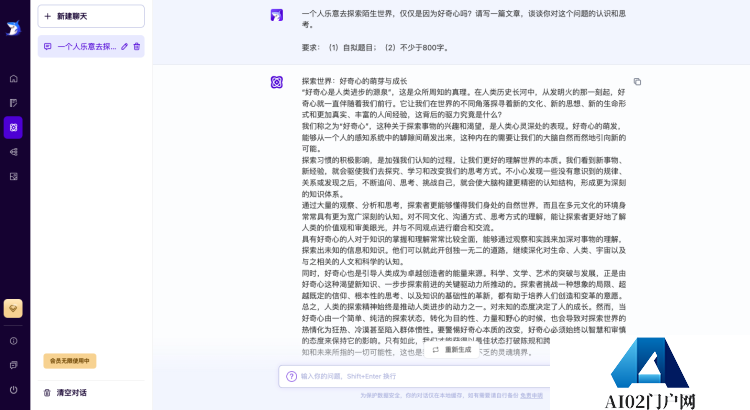Click the plus icon in 新建聊天
This screenshot has height=410, width=750.
(47, 16)
